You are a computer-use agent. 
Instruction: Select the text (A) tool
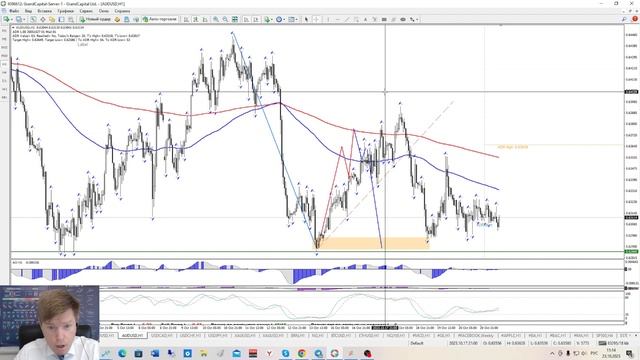(x=365, y=19)
